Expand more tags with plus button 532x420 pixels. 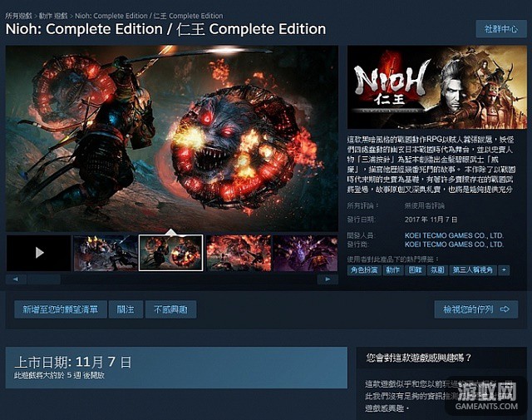click(x=504, y=270)
